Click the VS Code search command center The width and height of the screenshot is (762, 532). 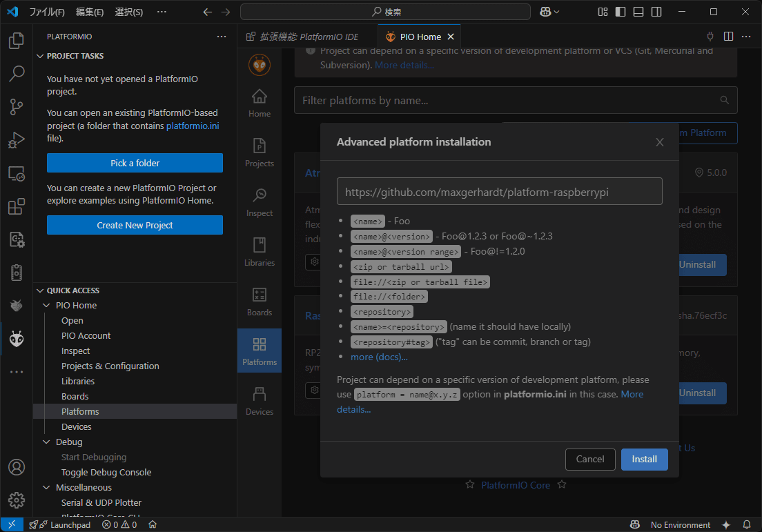(385, 12)
